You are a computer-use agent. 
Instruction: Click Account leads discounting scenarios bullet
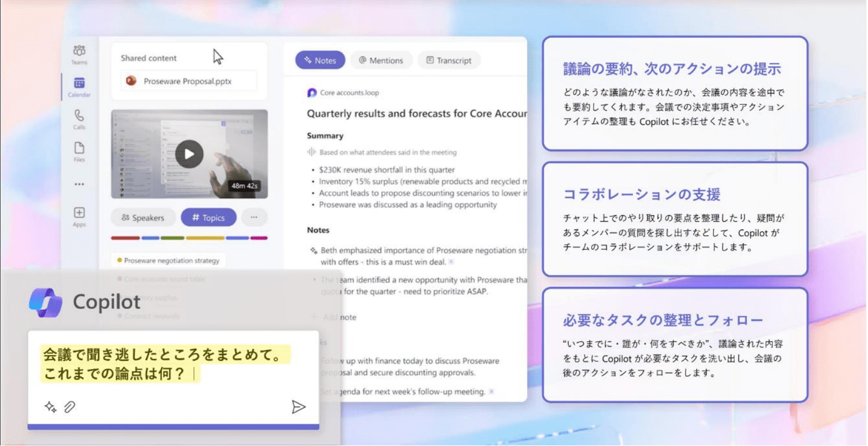pyautogui.click(x=422, y=193)
